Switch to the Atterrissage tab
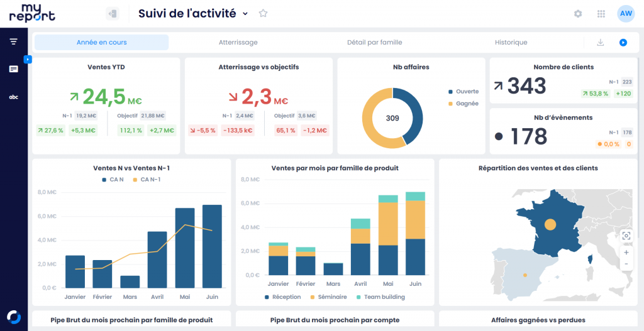Screen dimensions: 644x331 tap(238, 43)
